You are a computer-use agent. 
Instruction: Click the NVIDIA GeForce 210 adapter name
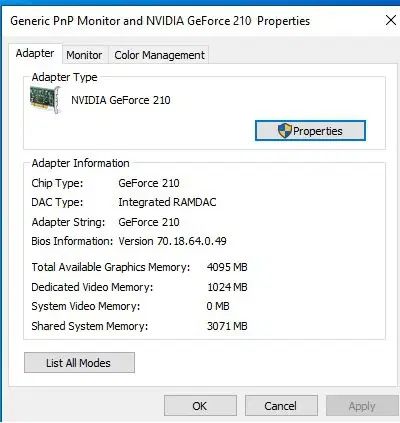pos(121,100)
